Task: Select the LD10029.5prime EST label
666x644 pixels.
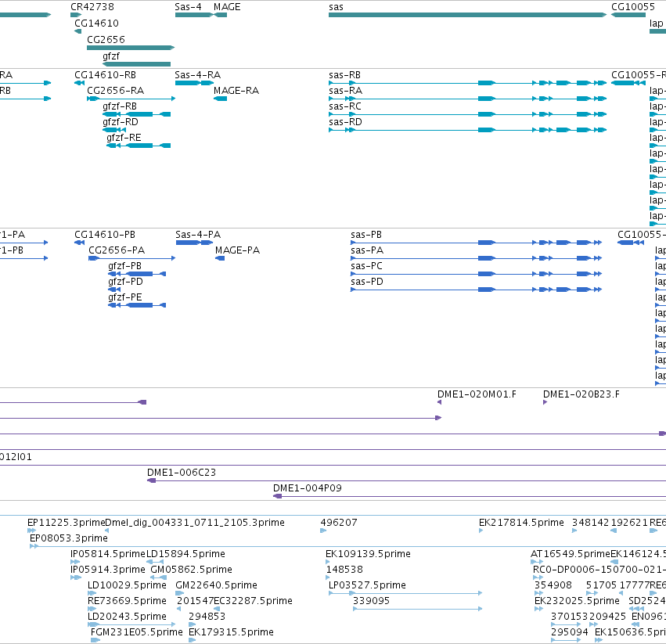Action: point(127,585)
